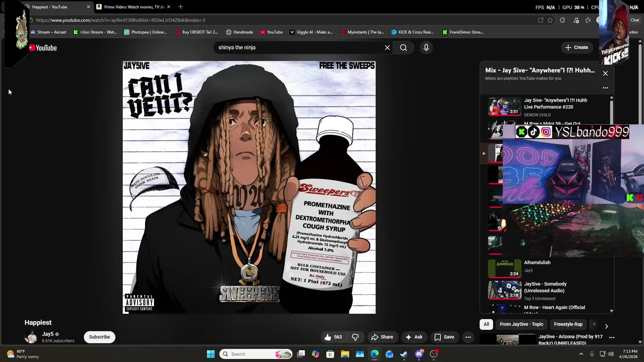This screenshot has width=644, height=362.
Task: Select the 'All' filter chip
Action: click(x=486, y=324)
